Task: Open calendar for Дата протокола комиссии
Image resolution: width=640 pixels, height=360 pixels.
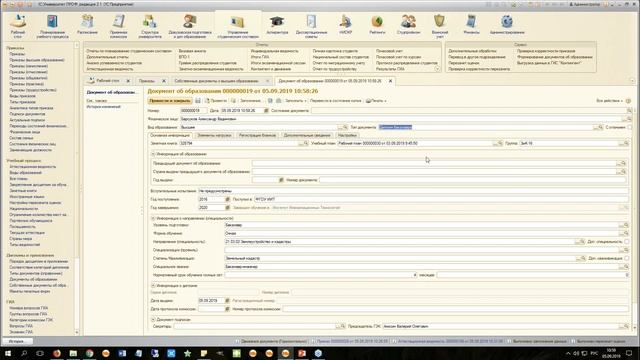Action: pyautogui.click(x=227, y=309)
